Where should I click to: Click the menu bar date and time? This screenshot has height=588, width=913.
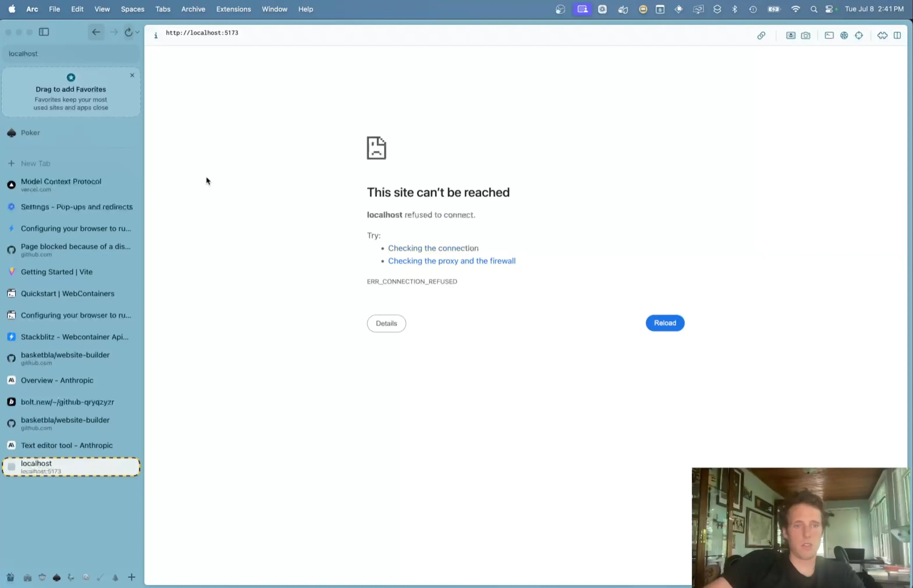pos(874,9)
